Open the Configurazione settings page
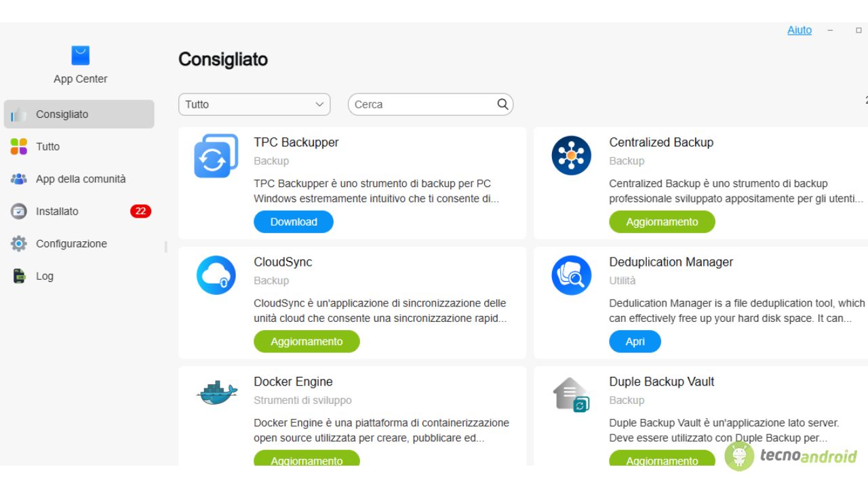The width and height of the screenshot is (868, 488). tap(71, 244)
